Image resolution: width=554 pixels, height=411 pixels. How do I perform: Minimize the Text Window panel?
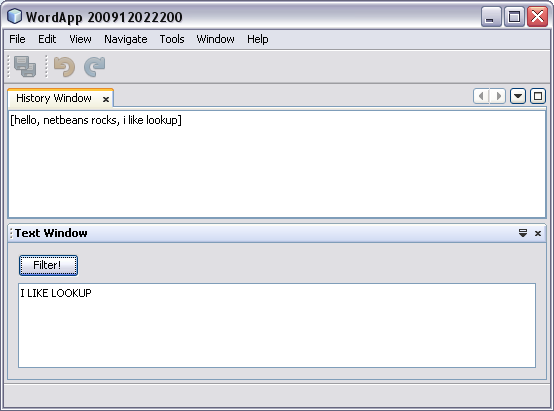click(523, 233)
